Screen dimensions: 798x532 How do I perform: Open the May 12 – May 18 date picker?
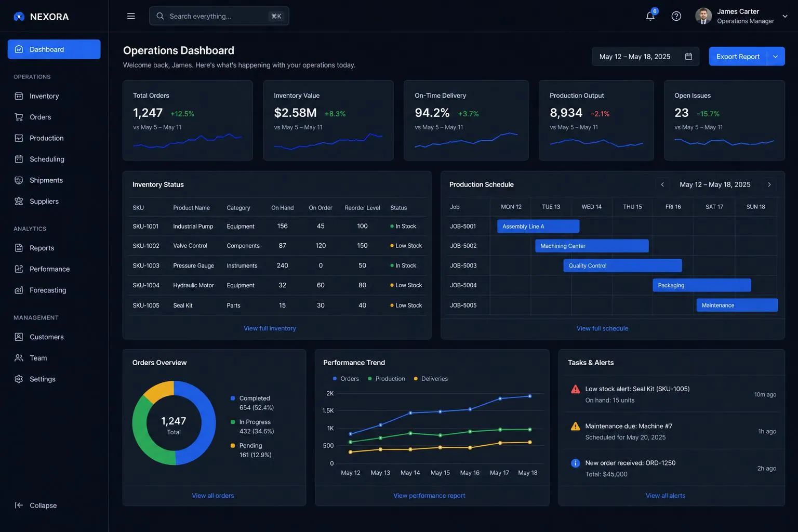coord(645,57)
